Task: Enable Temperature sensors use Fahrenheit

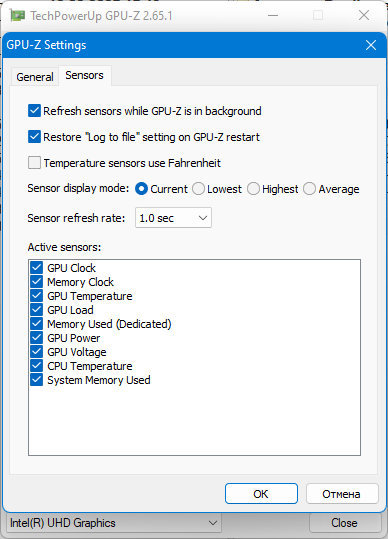Action: pos(34,163)
